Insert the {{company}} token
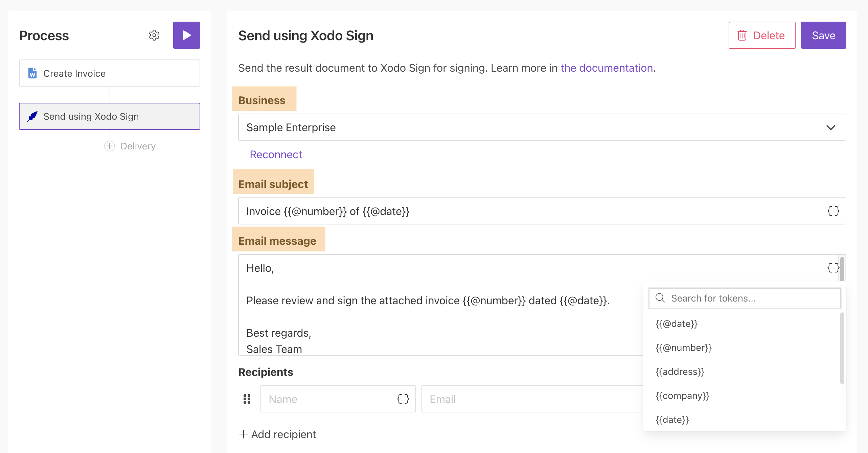868x453 pixels. [682, 396]
